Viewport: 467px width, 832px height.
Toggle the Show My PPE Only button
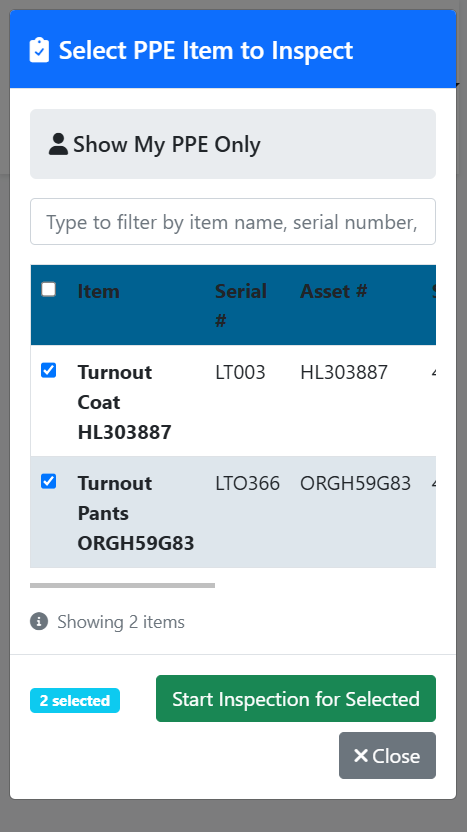pos(233,144)
